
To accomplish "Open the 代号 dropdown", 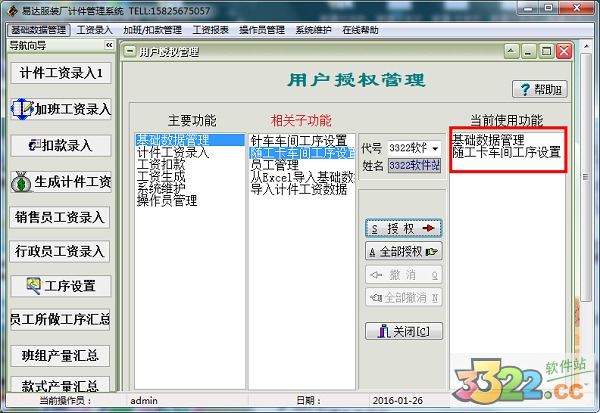I will pyautogui.click(x=435, y=148).
